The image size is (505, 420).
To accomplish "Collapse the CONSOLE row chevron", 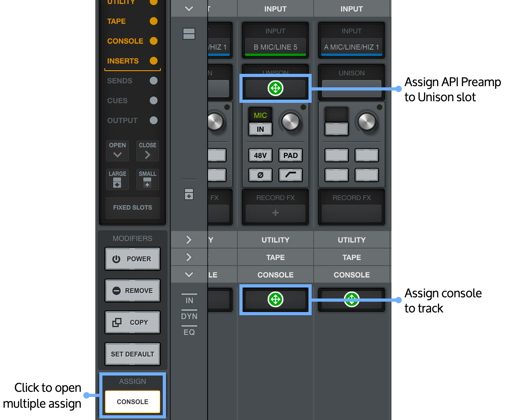I will (189, 275).
